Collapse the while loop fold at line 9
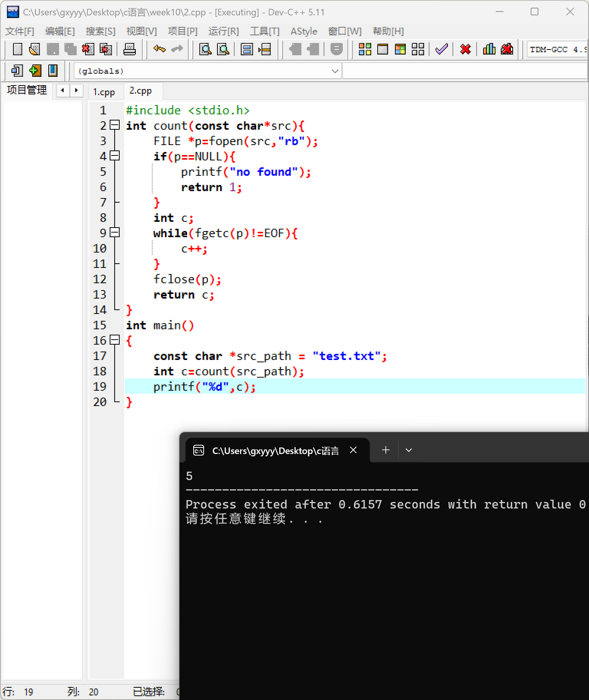 coord(115,233)
